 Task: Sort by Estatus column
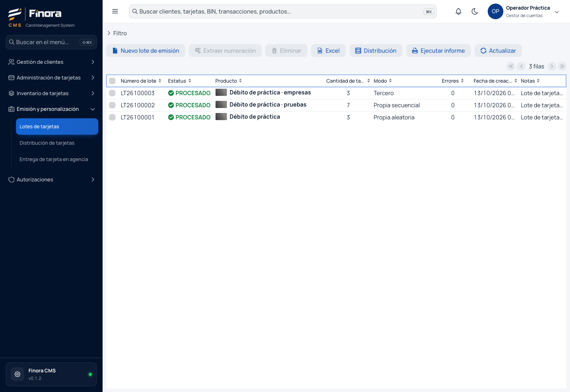180,81
